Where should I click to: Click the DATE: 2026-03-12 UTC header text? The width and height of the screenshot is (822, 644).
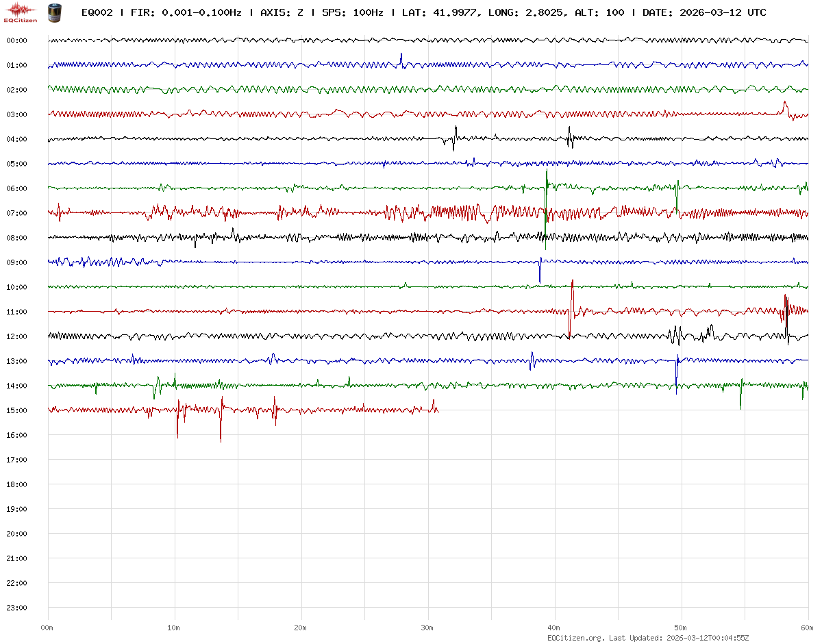704,12
